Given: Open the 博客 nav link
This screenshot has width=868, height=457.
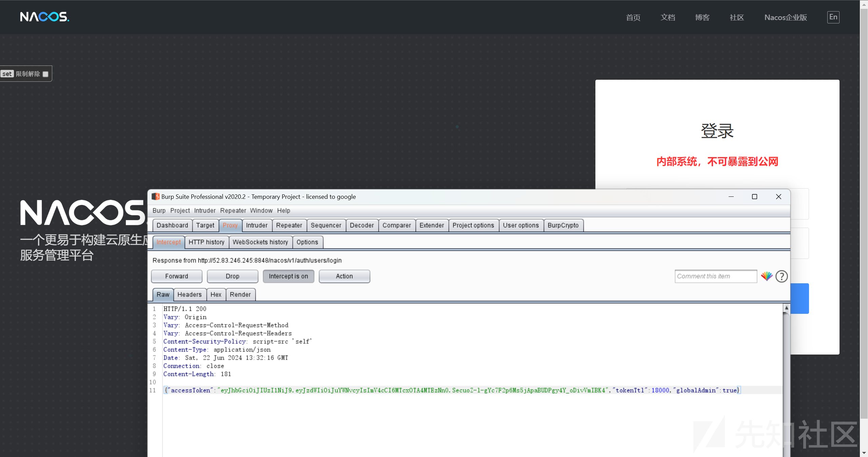Looking at the screenshot, I should pos(702,17).
